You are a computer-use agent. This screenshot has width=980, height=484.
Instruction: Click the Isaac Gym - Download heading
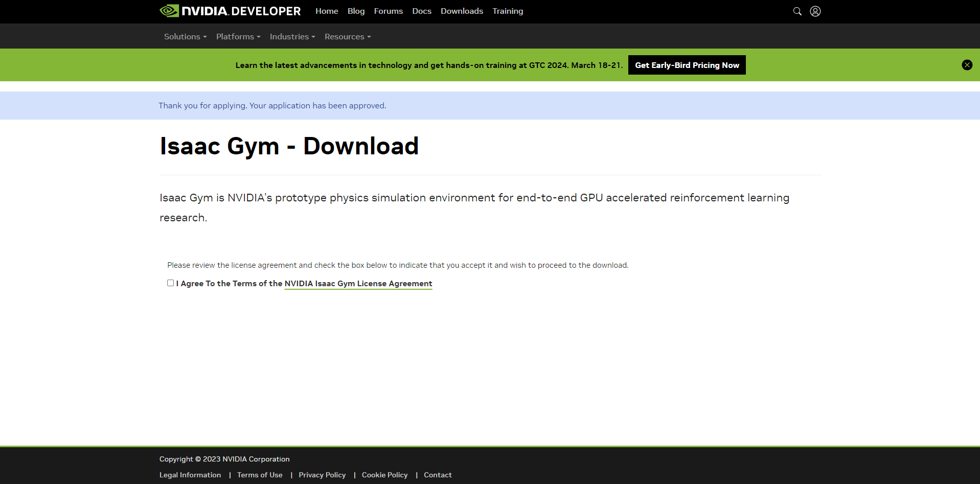tap(289, 146)
